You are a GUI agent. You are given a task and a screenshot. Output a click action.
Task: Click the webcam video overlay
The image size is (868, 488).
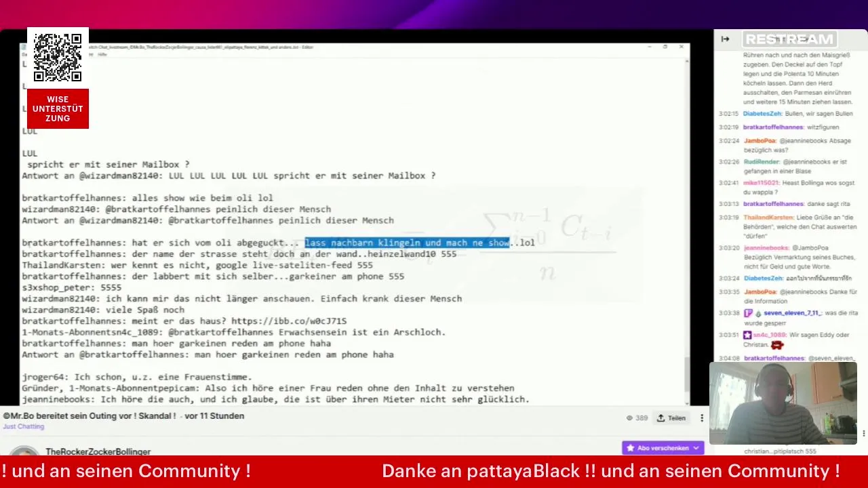click(783, 403)
